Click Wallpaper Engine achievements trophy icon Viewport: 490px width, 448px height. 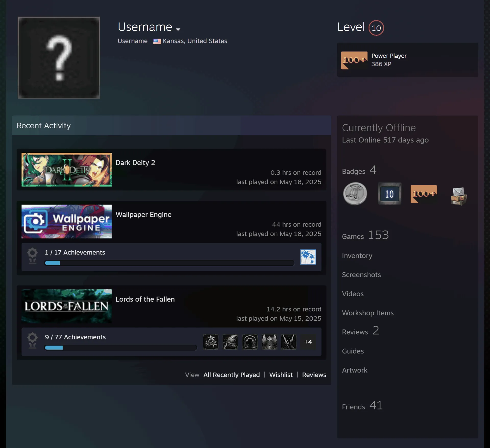tap(32, 256)
